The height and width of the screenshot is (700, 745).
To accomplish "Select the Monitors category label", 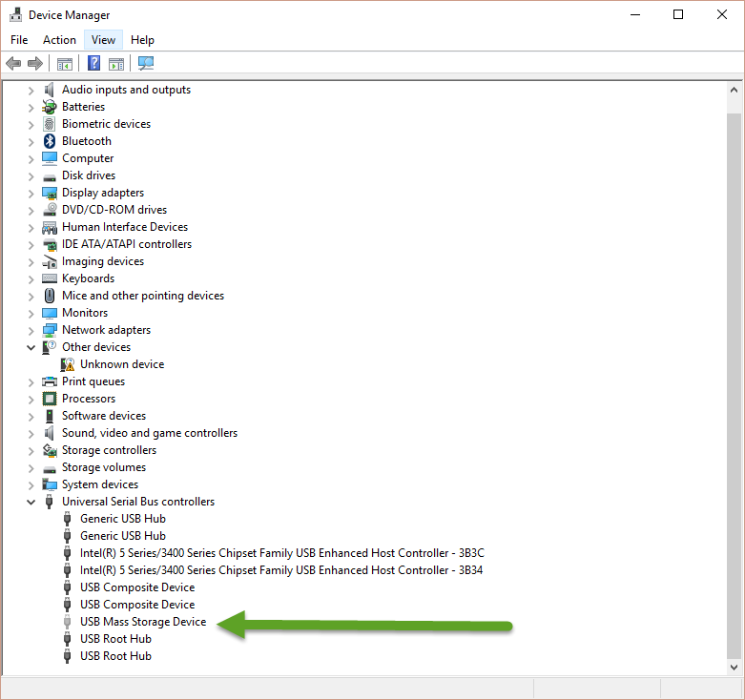I will point(85,313).
